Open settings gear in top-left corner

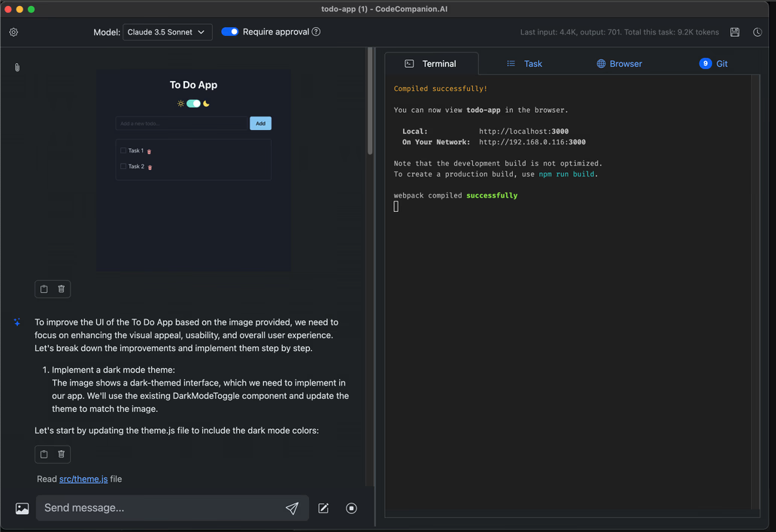(x=14, y=32)
